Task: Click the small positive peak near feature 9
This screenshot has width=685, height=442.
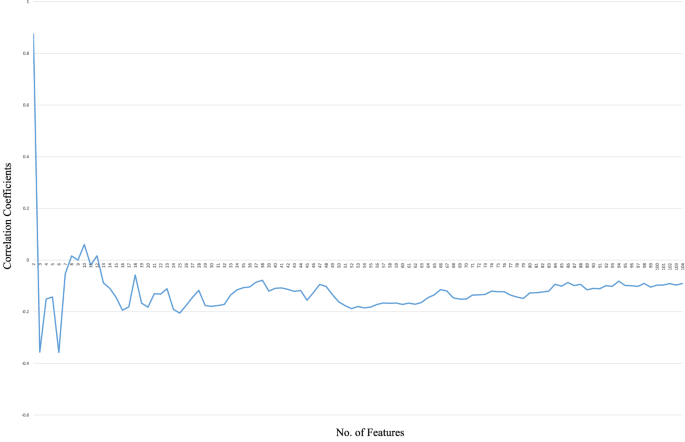Action: tap(84, 244)
